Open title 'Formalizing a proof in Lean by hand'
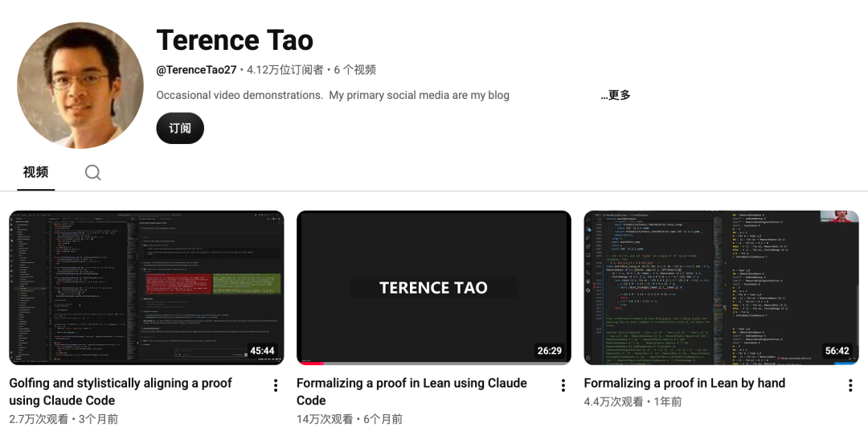Image resolution: width=868 pixels, height=440 pixels. [684, 383]
